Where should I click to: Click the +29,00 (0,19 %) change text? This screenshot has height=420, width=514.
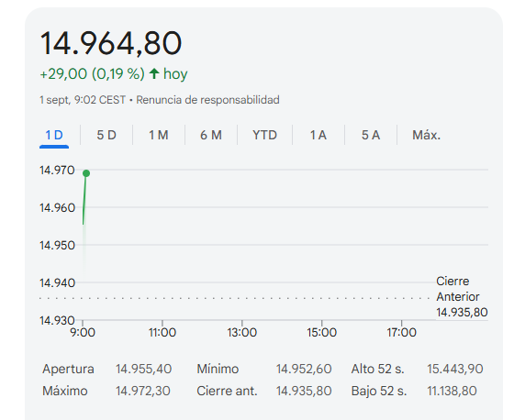(x=92, y=73)
